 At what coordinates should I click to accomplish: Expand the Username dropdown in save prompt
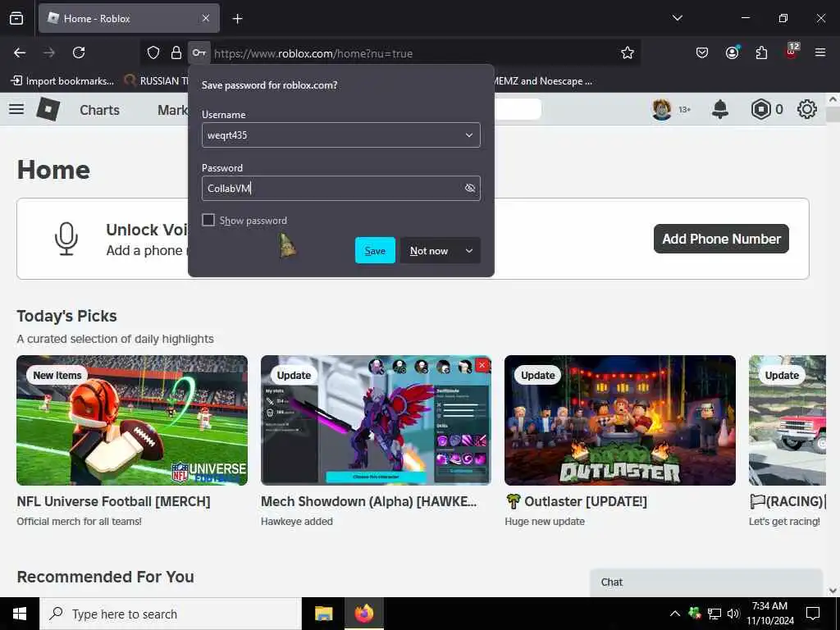click(x=468, y=135)
